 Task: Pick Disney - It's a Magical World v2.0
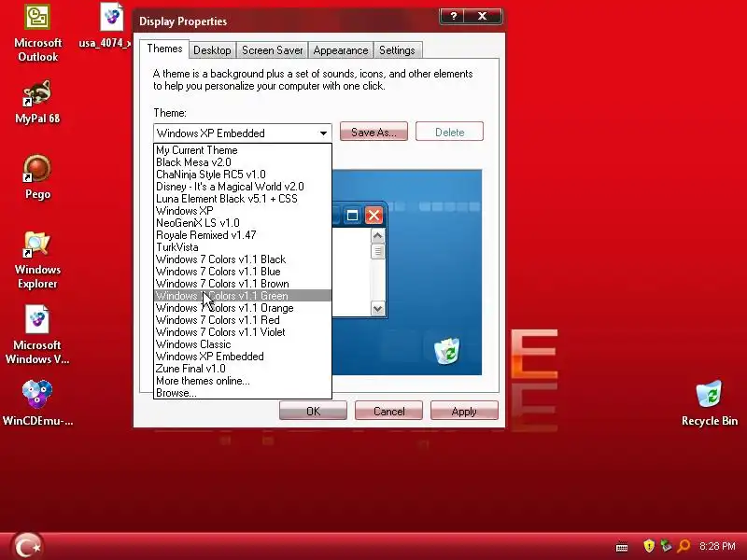click(x=243, y=187)
